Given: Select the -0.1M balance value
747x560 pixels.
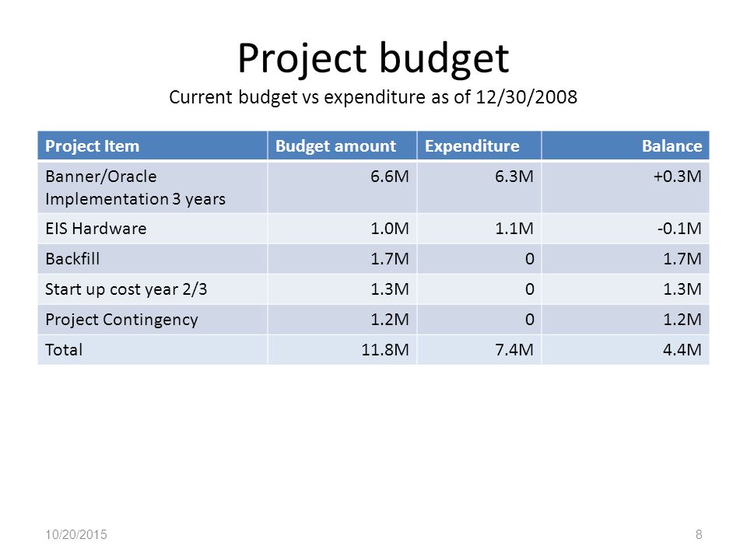Looking at the screenshot, I should point(679,229).
